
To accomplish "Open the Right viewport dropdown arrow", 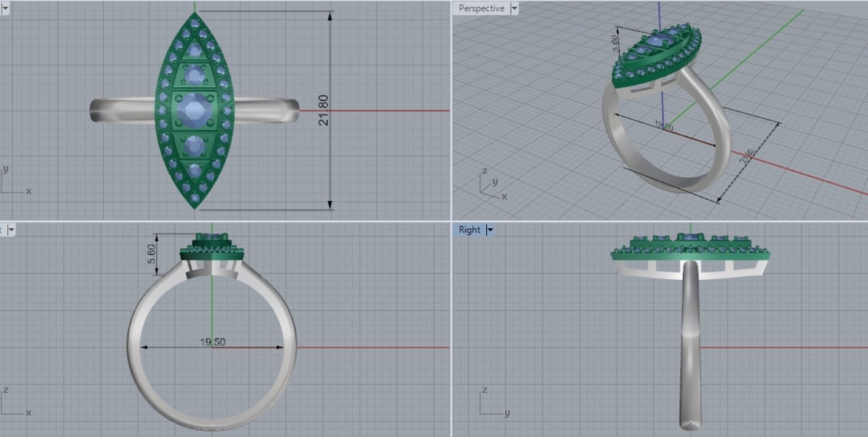I will [x=490, y=230].
